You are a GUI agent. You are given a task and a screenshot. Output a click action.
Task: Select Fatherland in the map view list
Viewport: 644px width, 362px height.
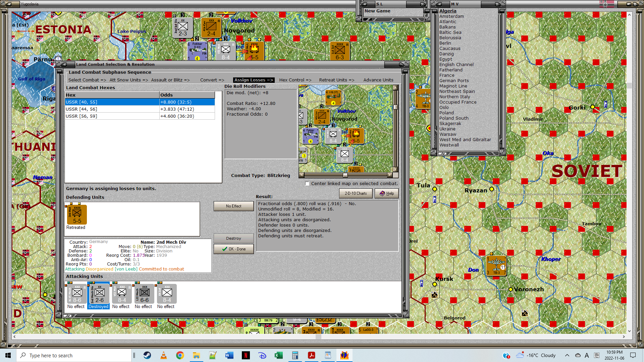point(451,70)
